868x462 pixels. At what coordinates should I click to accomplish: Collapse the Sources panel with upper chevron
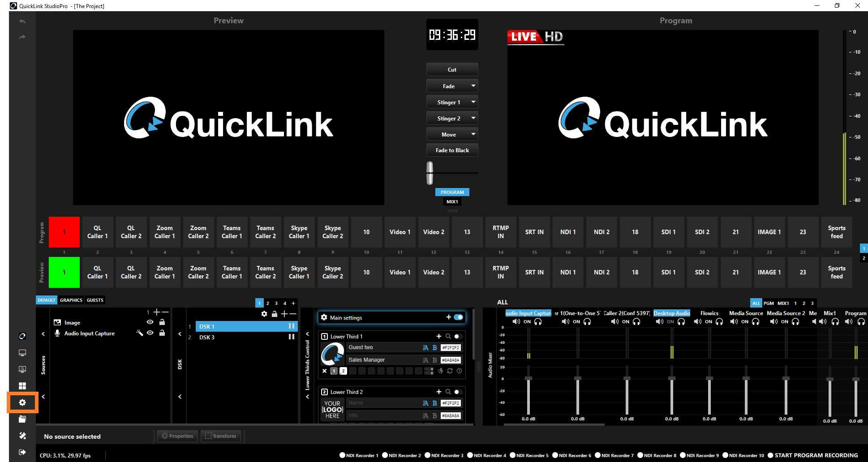coord(43,334)
